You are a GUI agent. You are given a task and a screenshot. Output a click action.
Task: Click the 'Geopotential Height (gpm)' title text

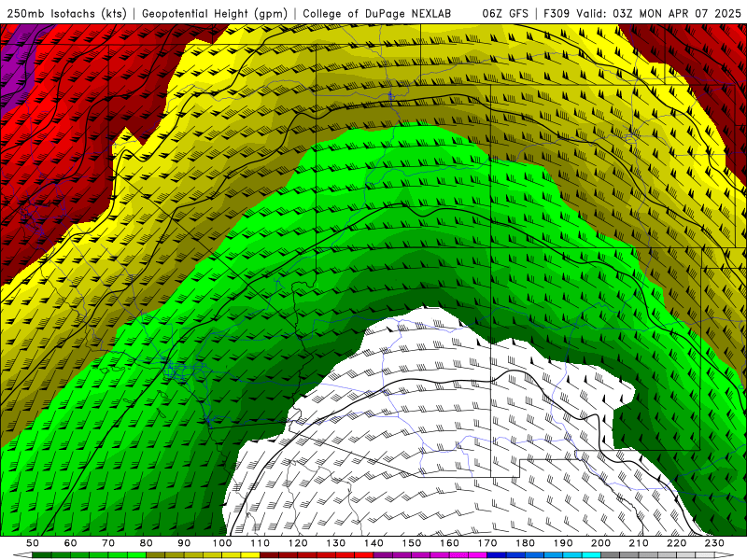[x=215, y=14]
